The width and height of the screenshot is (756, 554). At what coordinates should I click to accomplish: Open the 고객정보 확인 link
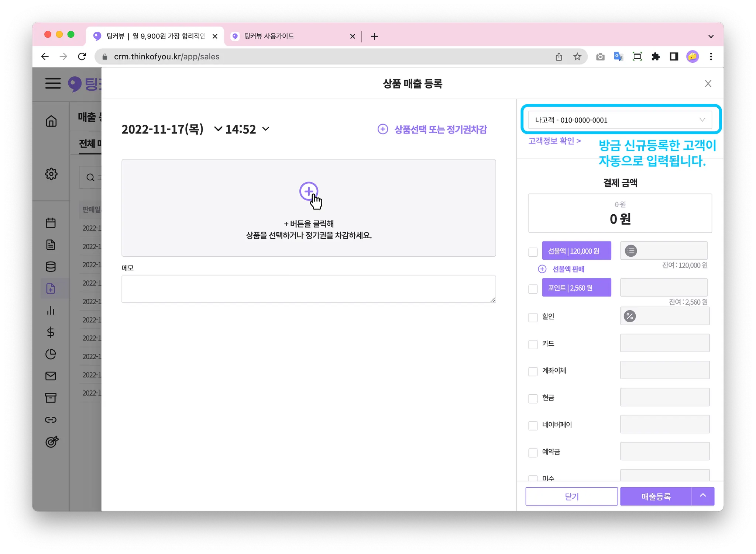point(554,141)
